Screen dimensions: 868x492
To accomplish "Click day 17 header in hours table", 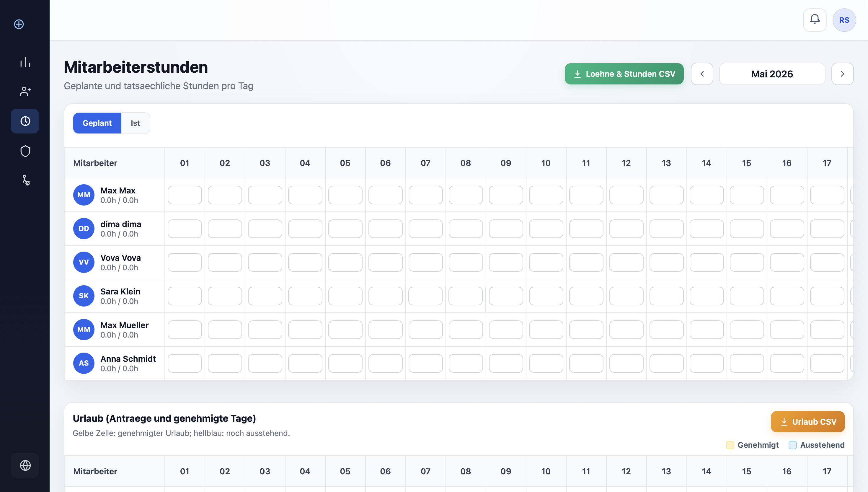I will point(827,163).
